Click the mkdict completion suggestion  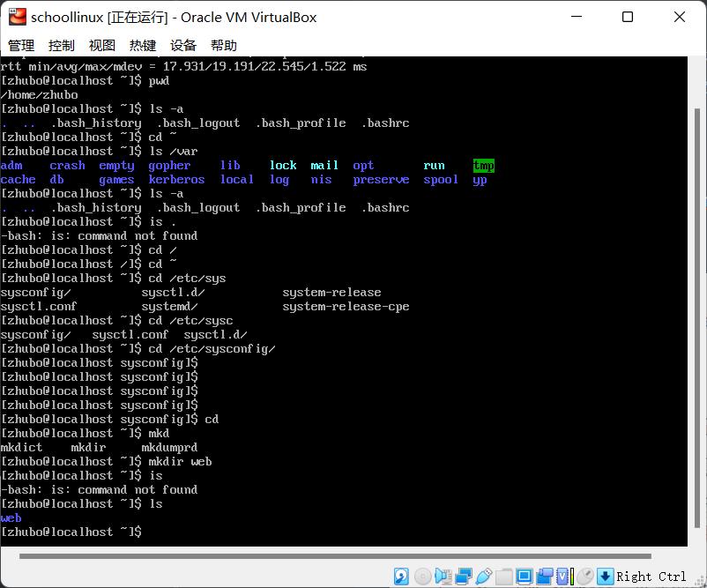21,448
